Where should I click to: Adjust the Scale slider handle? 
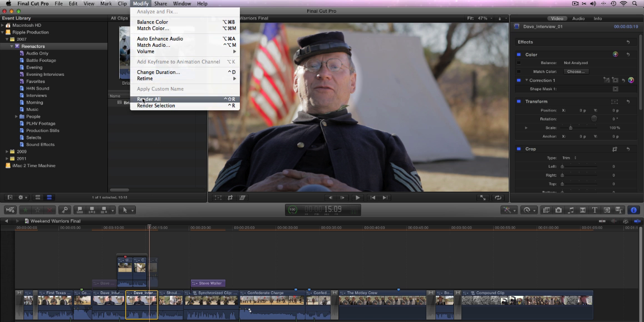[571, 128]
